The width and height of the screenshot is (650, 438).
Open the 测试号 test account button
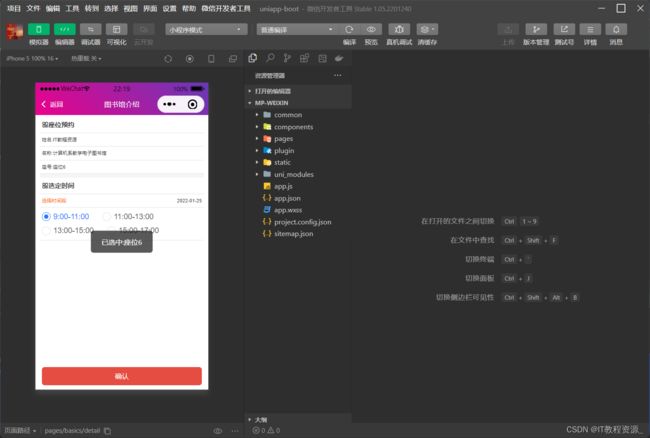564,29
